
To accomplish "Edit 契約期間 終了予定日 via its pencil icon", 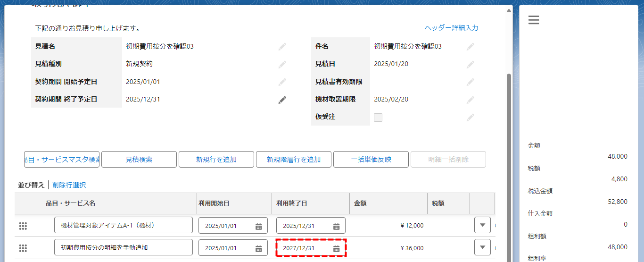I will pos(282,100).
